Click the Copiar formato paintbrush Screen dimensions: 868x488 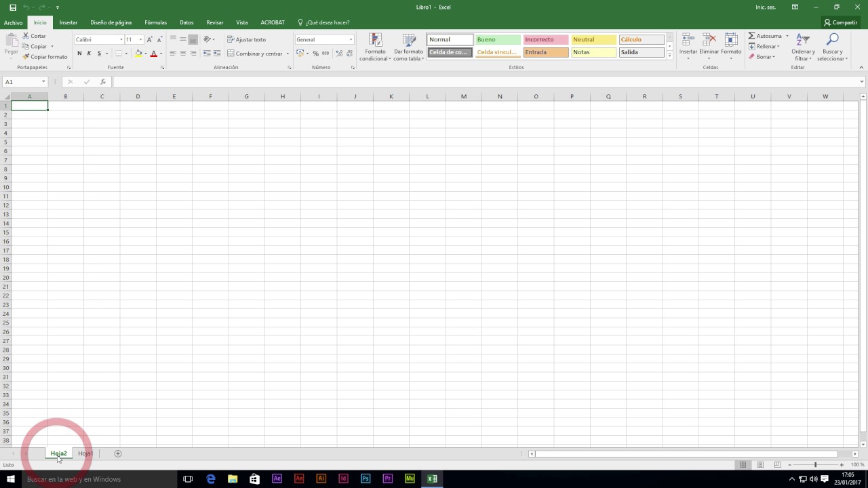coord(26,57)
